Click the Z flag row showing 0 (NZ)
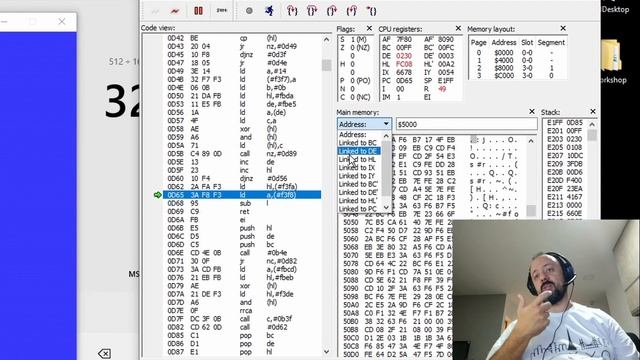The width and height of the screenshot is (640, 360). point(355,47)
